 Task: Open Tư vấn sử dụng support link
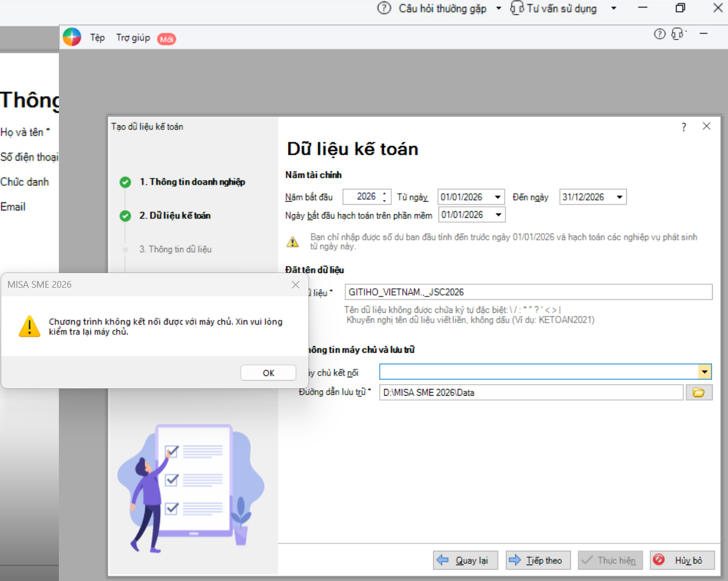tap(561, 9)
